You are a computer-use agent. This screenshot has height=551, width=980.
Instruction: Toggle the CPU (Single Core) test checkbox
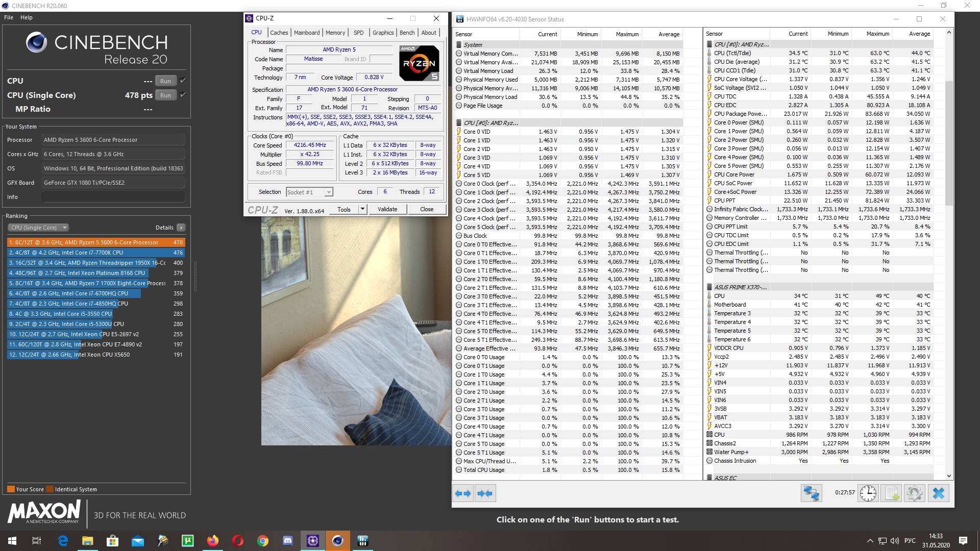tap(183, 95)
